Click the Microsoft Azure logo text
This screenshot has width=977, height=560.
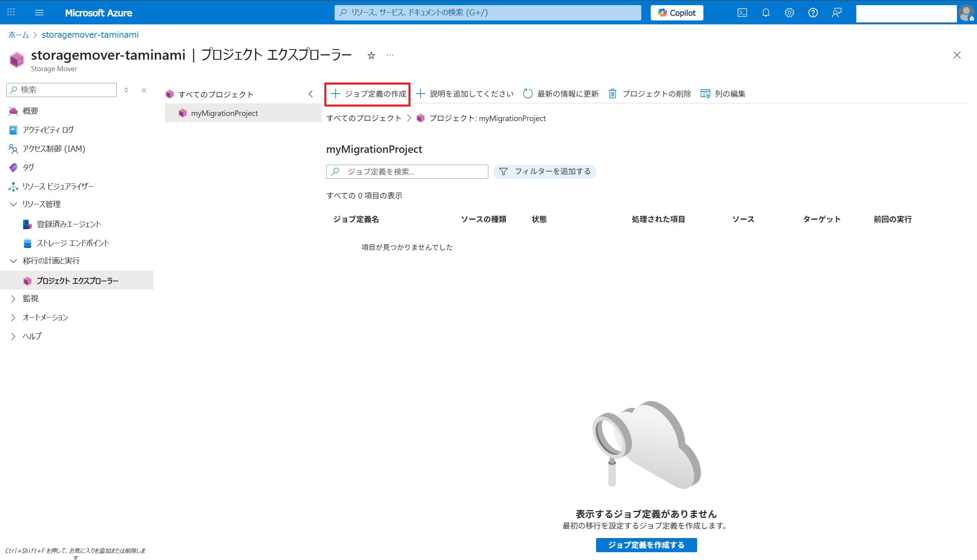point(98,13)
